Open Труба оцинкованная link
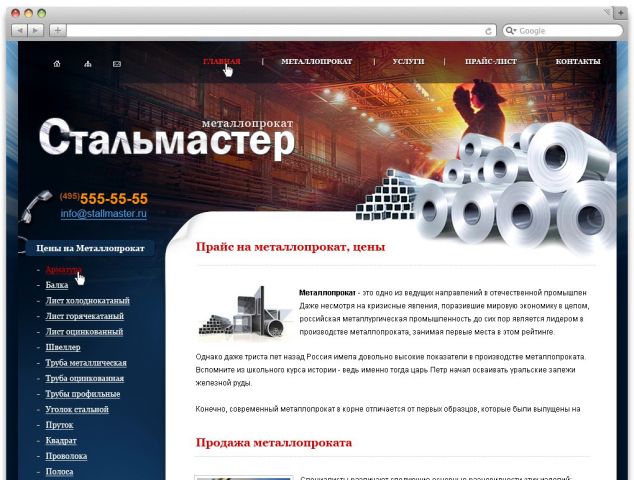This screenshot has width=634, height=480. click(x=85, y=379)
